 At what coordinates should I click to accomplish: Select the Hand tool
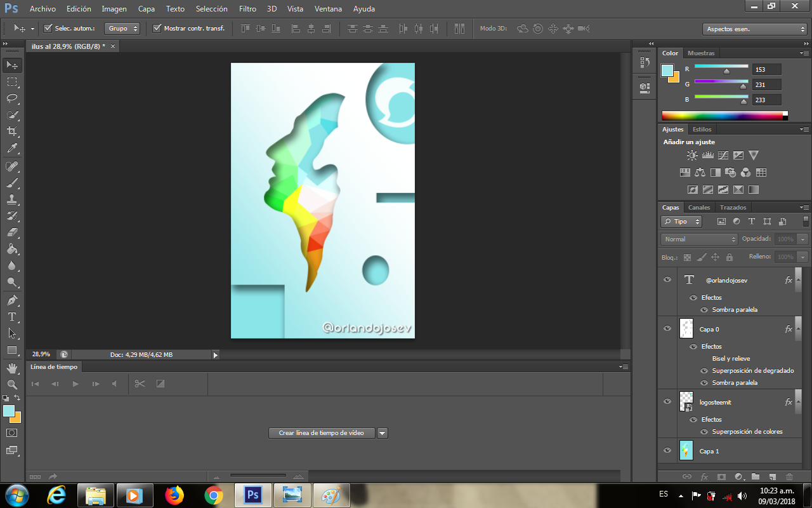click(x=12, y=368)
